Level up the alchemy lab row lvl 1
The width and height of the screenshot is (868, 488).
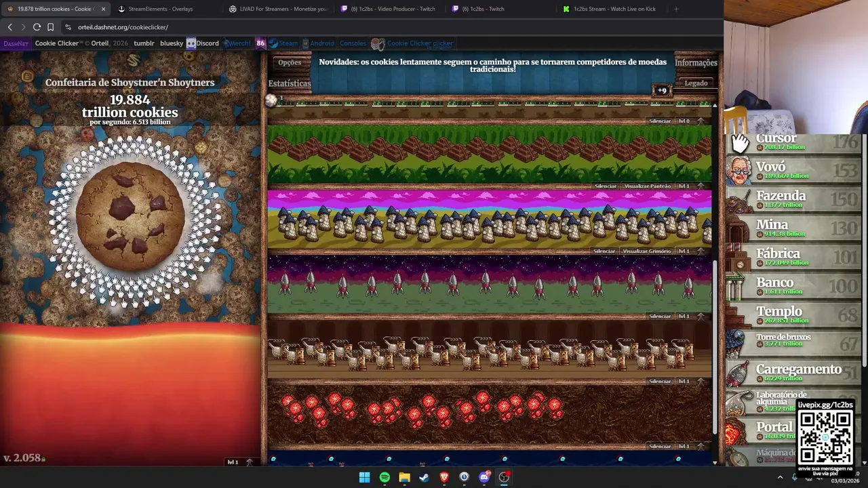click(692, 381)
